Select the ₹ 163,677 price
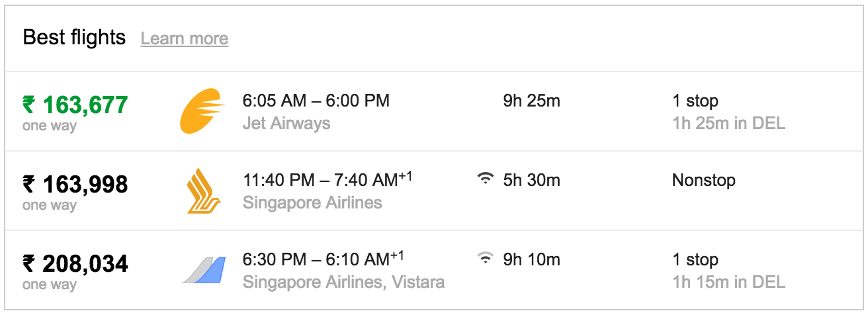The height and width of the screenshot is (315, 868). pyautogui.click(x=75, y=105)
